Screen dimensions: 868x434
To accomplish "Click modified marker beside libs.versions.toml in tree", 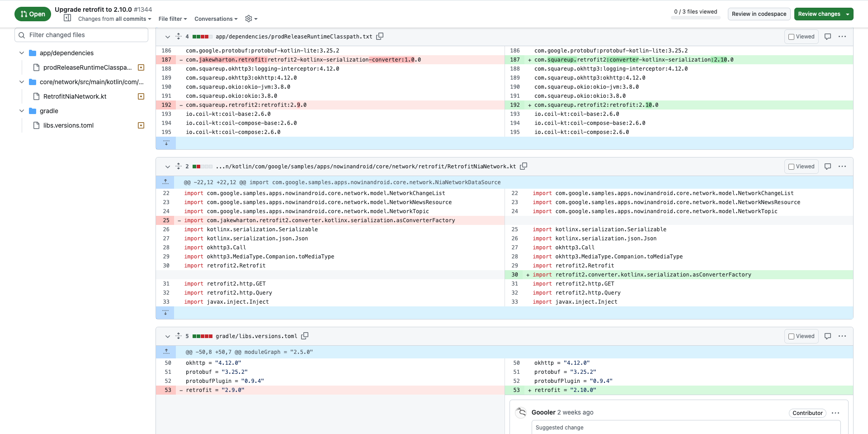I will click(141, 125).
